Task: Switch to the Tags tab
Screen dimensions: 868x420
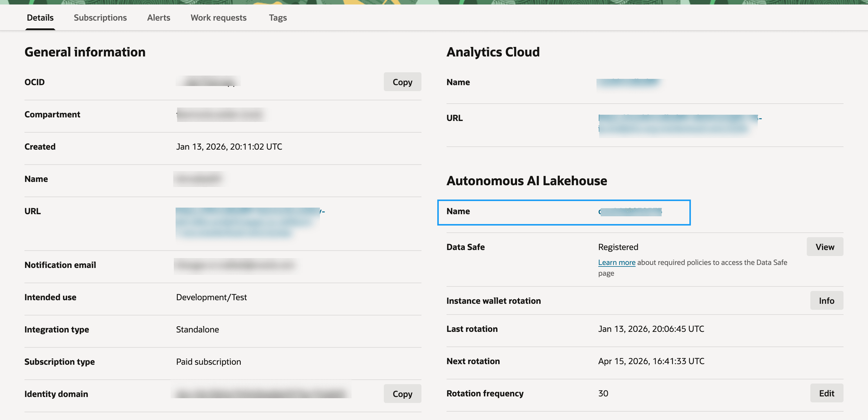Action: (277, 18)
